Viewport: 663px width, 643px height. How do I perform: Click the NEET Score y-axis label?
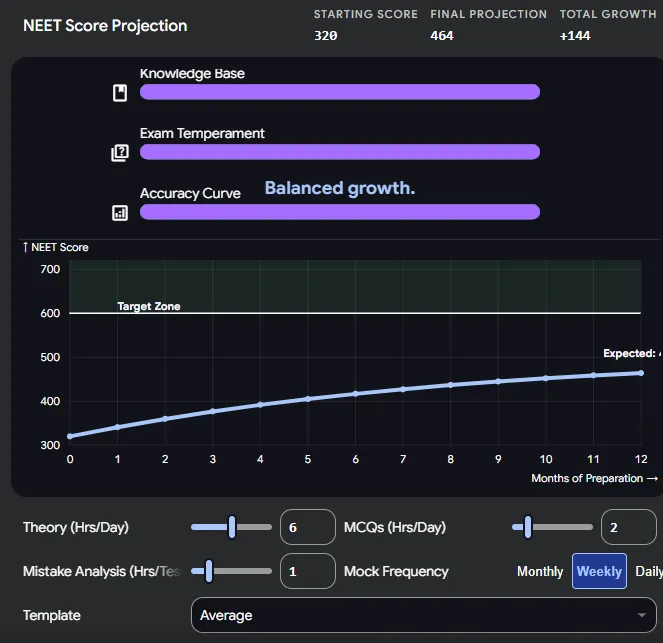point(56,247)
